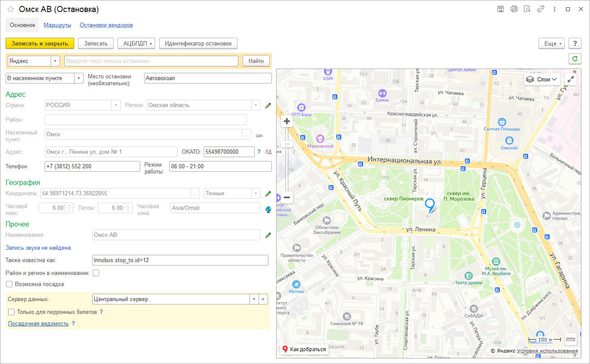The image size is (590, 364).
Task: Click "Записать и закрыть" button
Action: pyautogui.click(x=40, y=43)
